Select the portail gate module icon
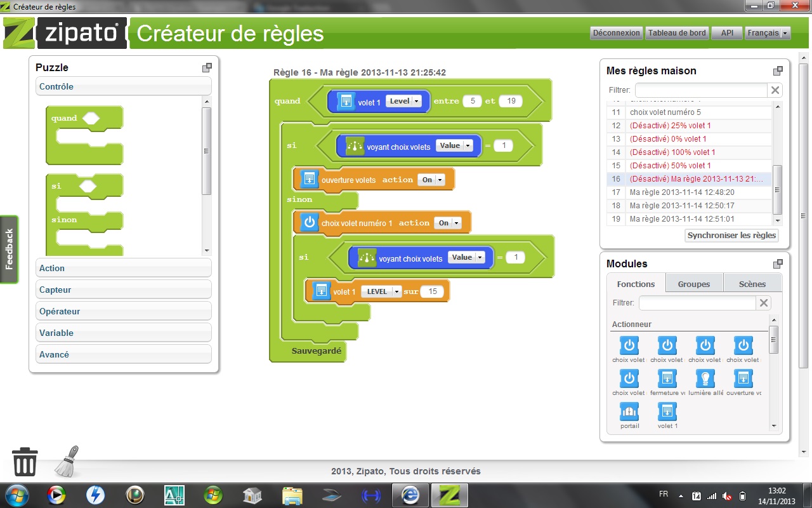The image size is (812, 508). [629, 411]
